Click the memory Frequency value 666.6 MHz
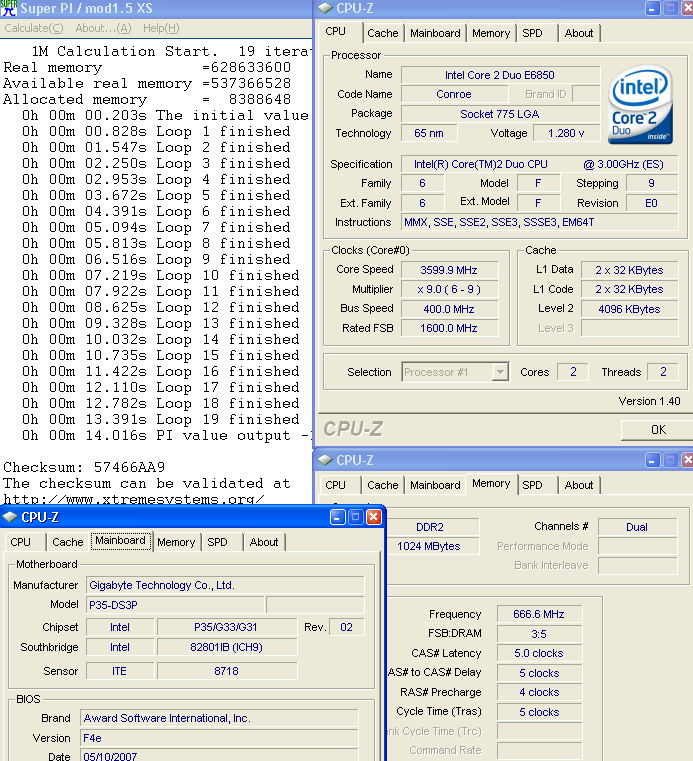The width and height of the screenshot is (693, 761). click(x=539, y=614)
